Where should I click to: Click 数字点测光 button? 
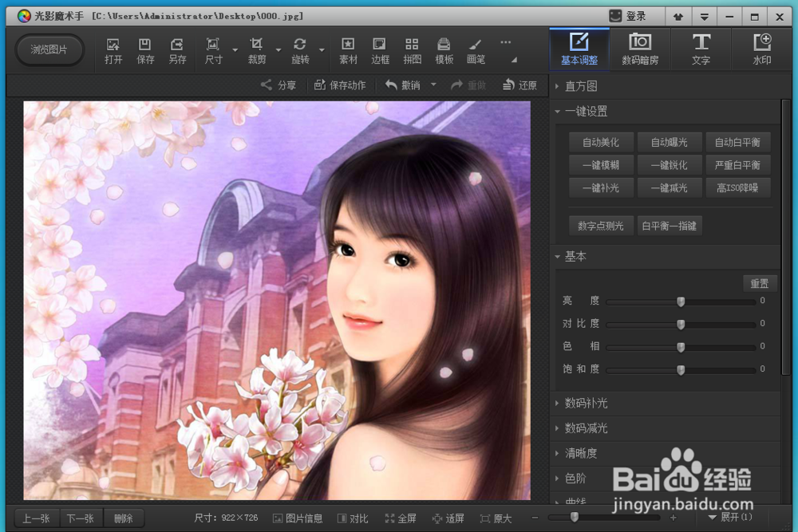(x=601, y=226)
